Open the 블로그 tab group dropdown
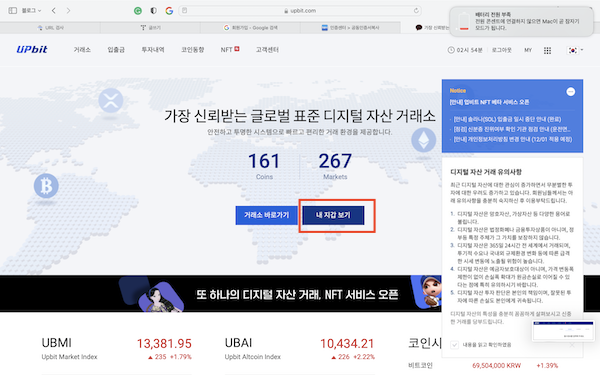Image resolution: width=600 pixels, height=375 pixels. 31,11
